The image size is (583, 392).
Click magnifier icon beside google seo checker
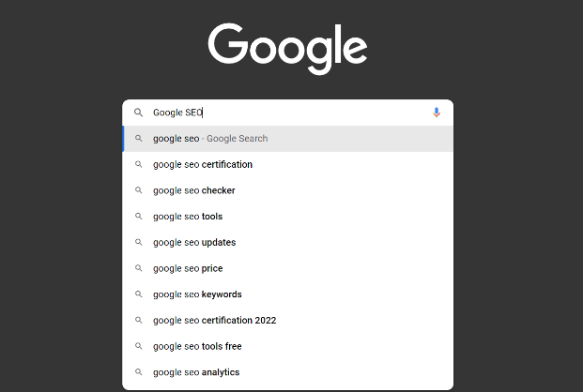coord(138,190)
